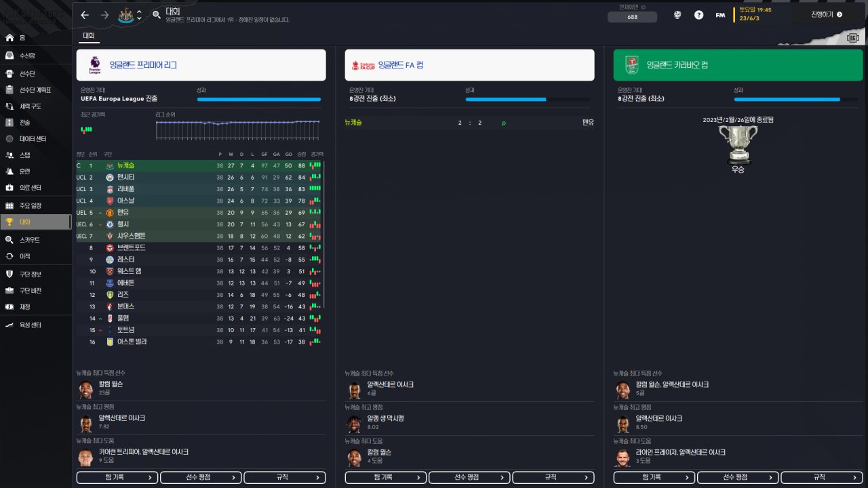This screenshot has height=488, width=868.
Task: Open 재정 finances in sidebar
Action: [35, 307]
